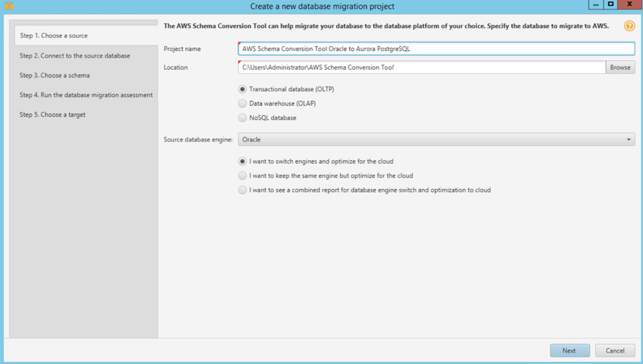Close the migration project dialog
The height and width of the screenshot is (364, 643).
(x=630, y=4)
